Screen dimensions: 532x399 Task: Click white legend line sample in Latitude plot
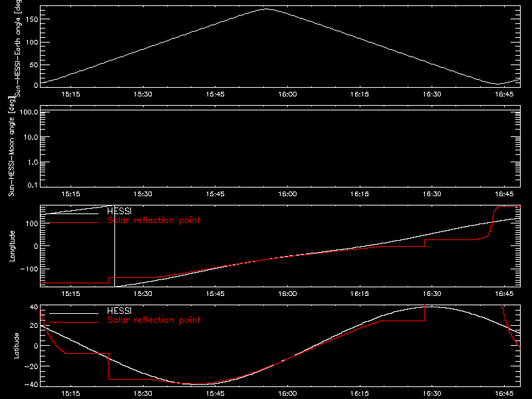[74, 313]
